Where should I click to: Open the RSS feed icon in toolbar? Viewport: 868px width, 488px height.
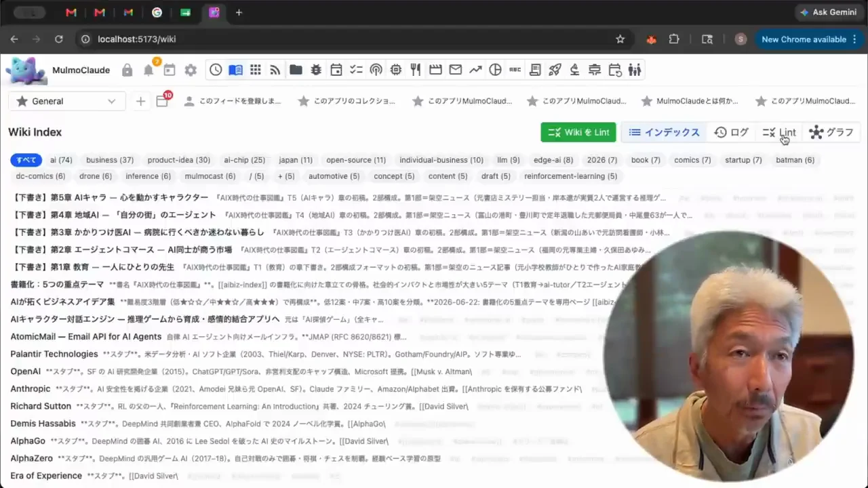coord(275,70)
